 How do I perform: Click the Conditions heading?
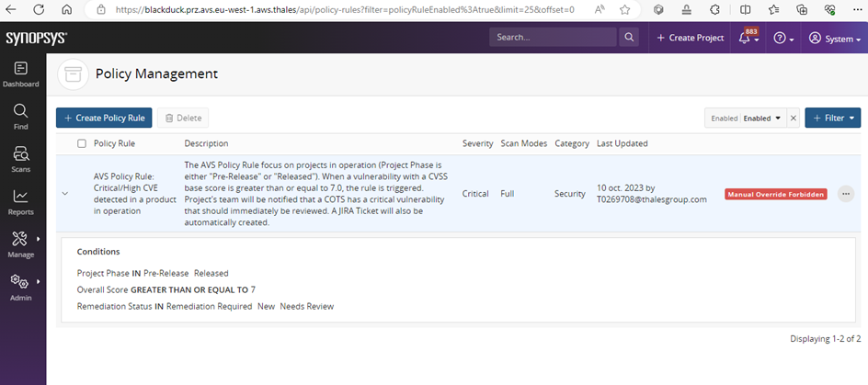(98, 252)
